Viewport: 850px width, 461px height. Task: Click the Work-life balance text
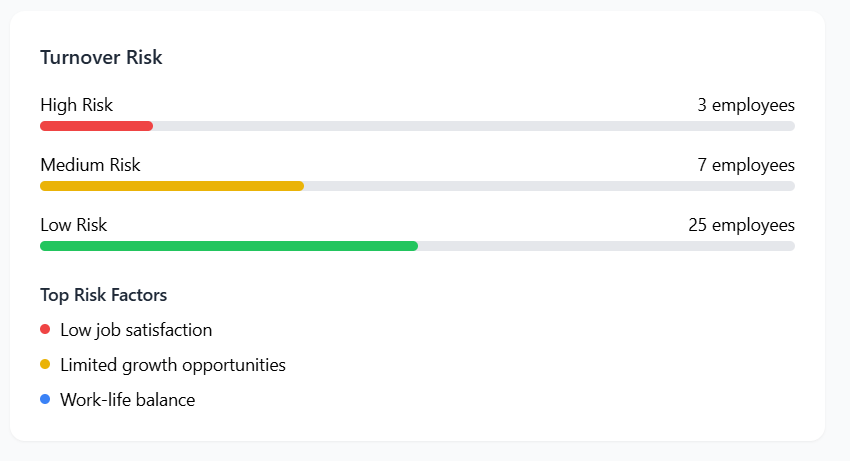[x=127, y=400]
